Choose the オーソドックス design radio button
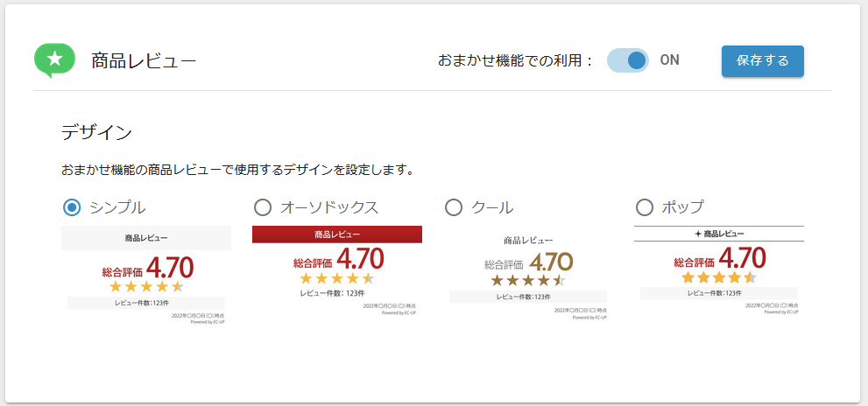 click(x=263, y=207)
